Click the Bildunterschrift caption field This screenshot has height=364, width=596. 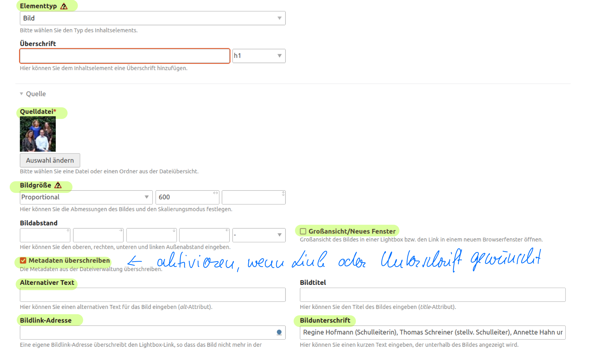(x=432, y=332)
